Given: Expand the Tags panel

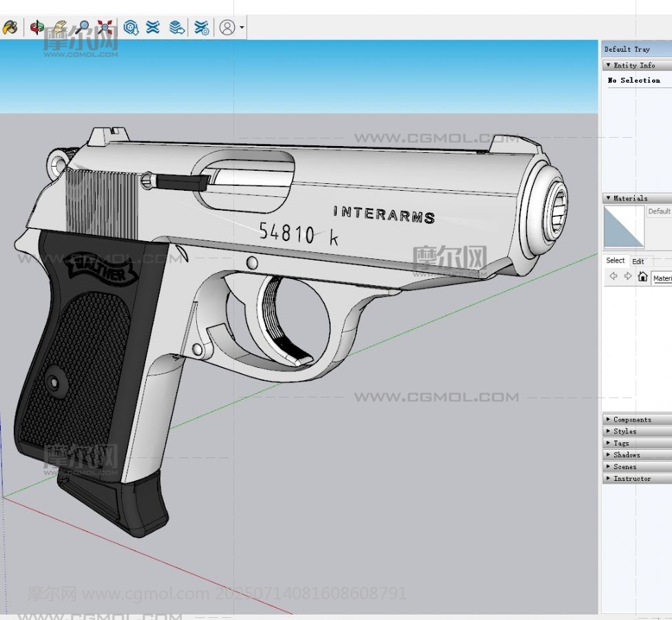Looking at the screenshot, I should coord(637,443).
